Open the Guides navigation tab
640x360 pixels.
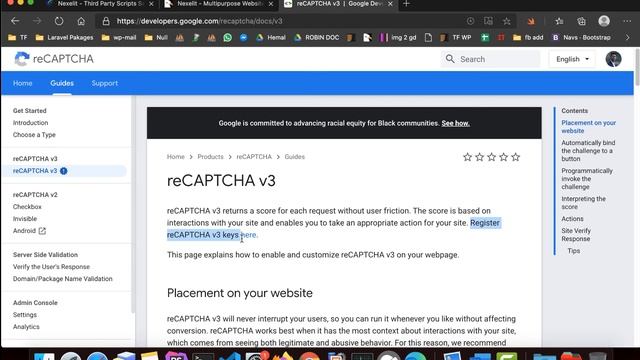click(62, 83)
